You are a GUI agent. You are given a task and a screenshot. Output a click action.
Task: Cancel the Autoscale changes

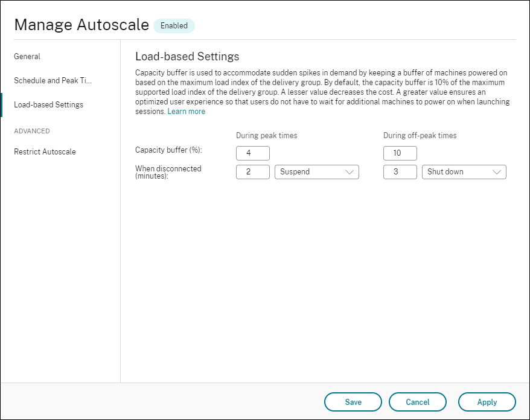coord(417,401)
